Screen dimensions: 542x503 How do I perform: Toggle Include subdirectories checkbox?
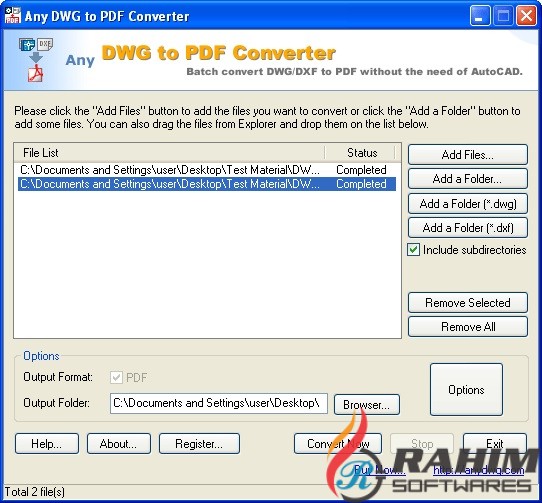pyautogui.click(x=413, y=250)
